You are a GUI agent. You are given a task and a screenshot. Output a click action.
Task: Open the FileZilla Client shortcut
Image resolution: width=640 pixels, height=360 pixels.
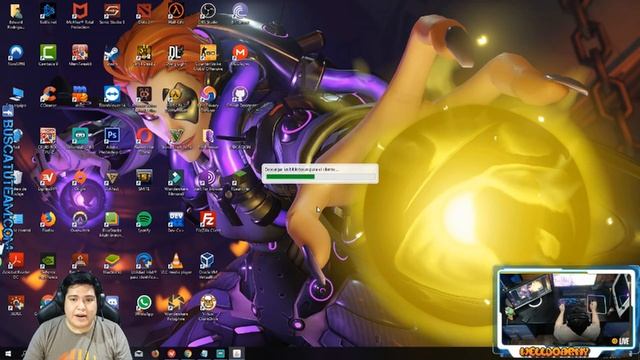pos(208,222)
